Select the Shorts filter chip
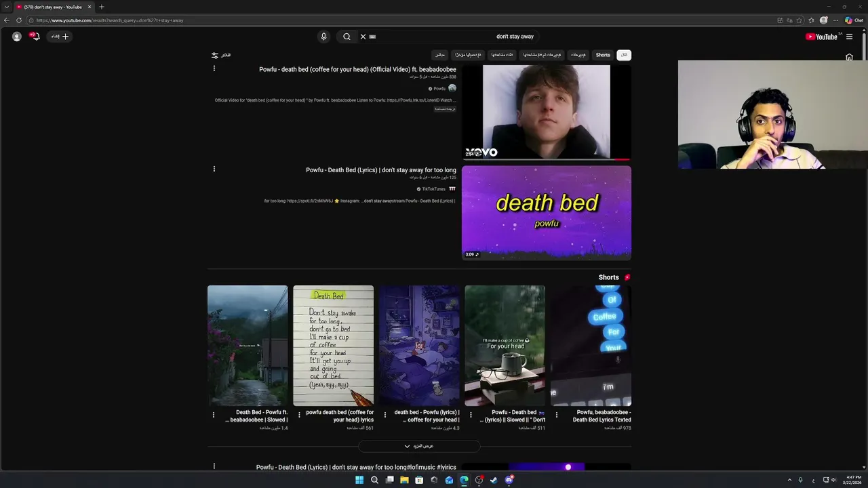Viewport: 868px width, 488px height. pos(603,55)
